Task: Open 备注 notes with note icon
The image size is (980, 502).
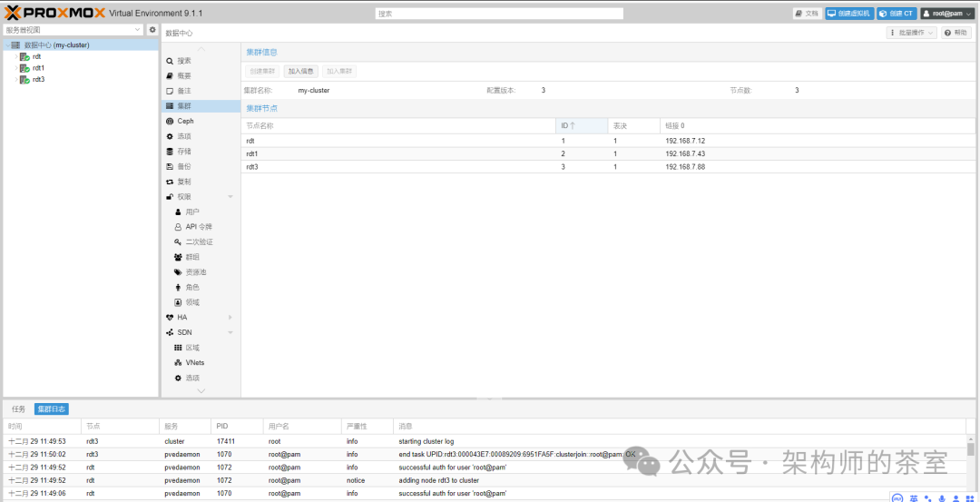Action: click(x=201, y=91)
